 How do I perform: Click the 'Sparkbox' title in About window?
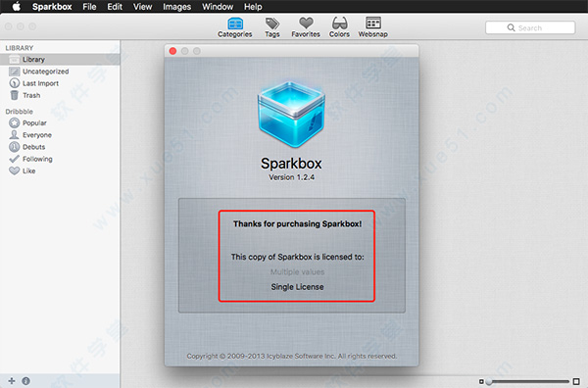pos(291,164)
